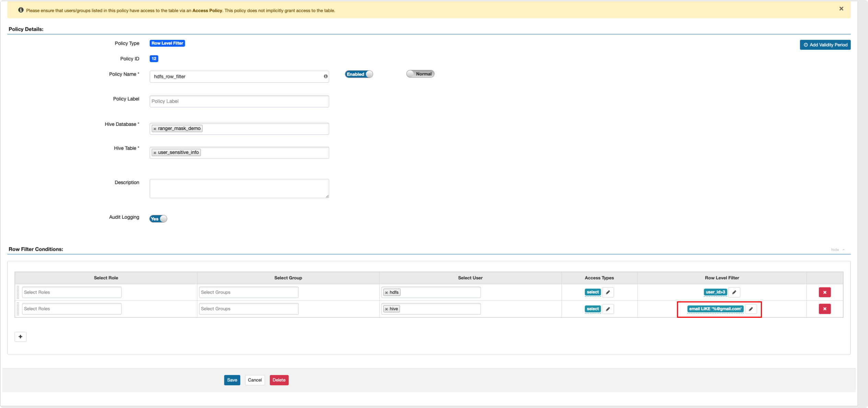Edit access types for hdfs row
This screenshot has width=868, height=408.
607,292
